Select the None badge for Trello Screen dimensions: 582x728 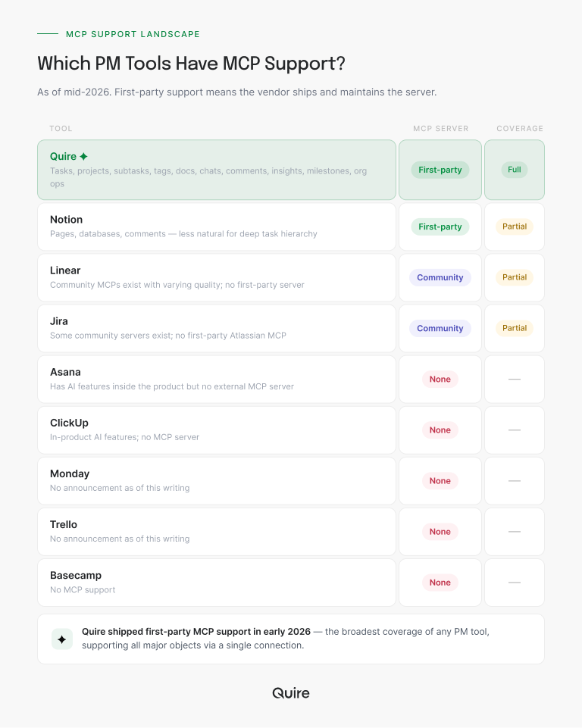click(x=440, y=532)
